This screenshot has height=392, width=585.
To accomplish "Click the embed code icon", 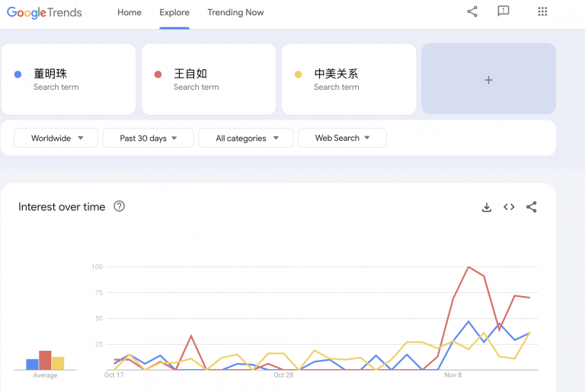I will [x=509, y=207].
